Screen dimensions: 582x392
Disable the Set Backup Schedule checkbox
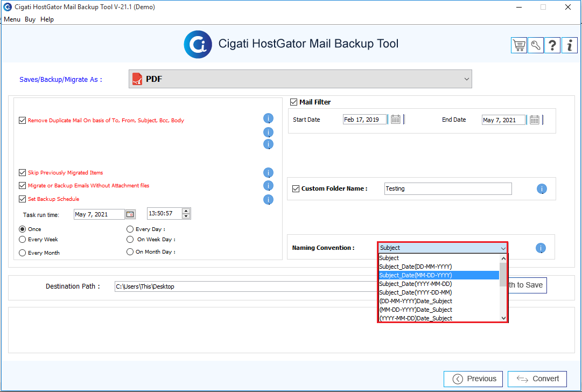click(22, 199)
